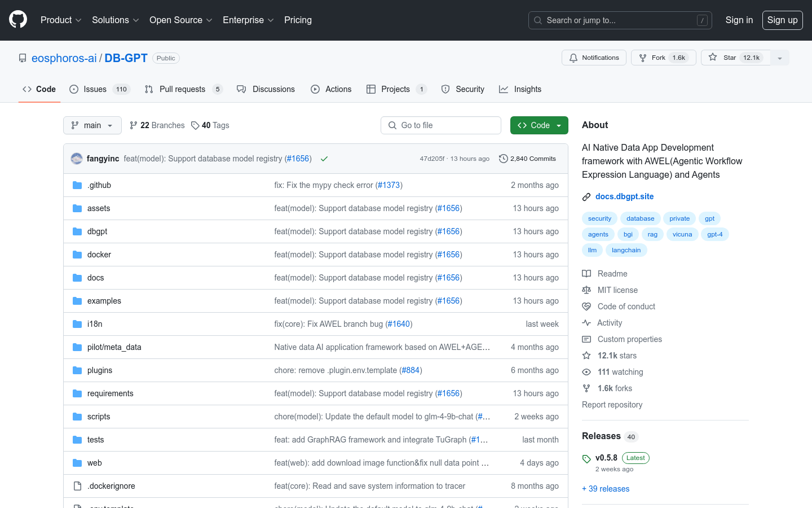This screenshot has width=812, height=508.
Task: Switch to the Issues tab
Action: click(100, 89)
